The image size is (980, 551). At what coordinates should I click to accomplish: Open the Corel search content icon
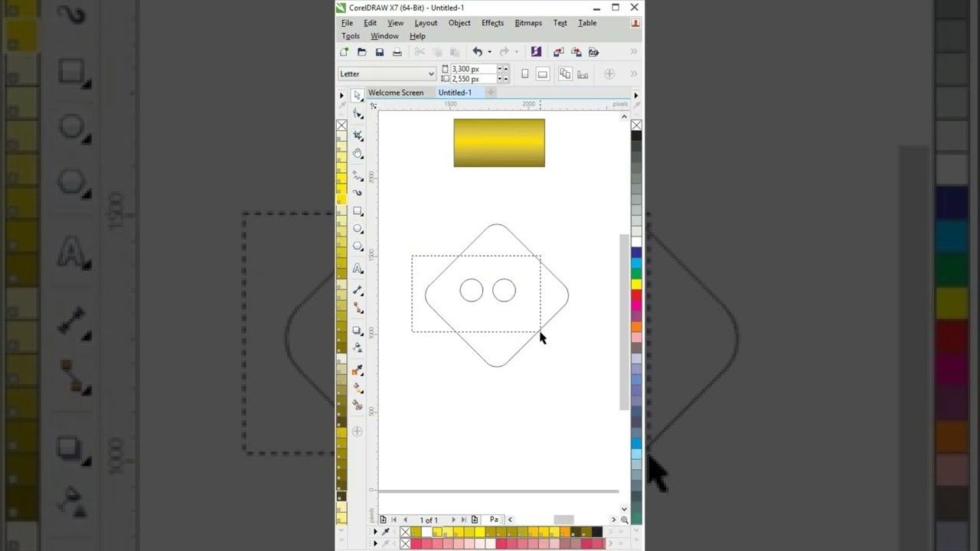[x=536, y=52]
